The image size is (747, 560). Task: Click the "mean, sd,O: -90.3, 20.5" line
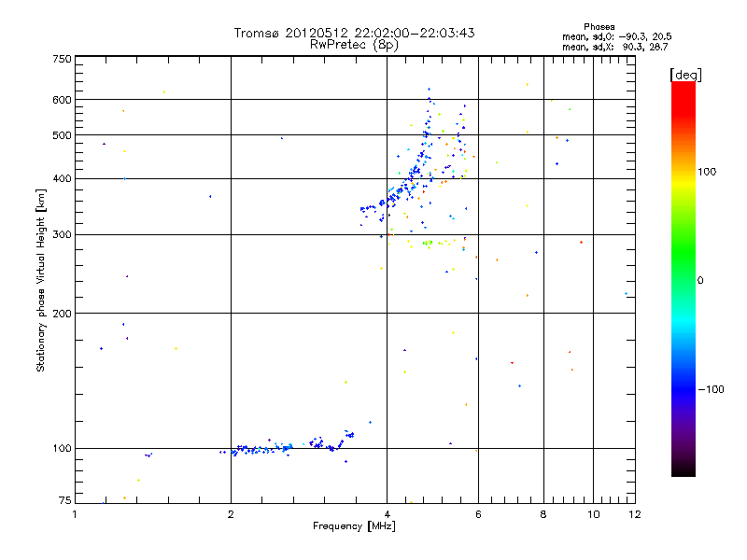[617, 36]
